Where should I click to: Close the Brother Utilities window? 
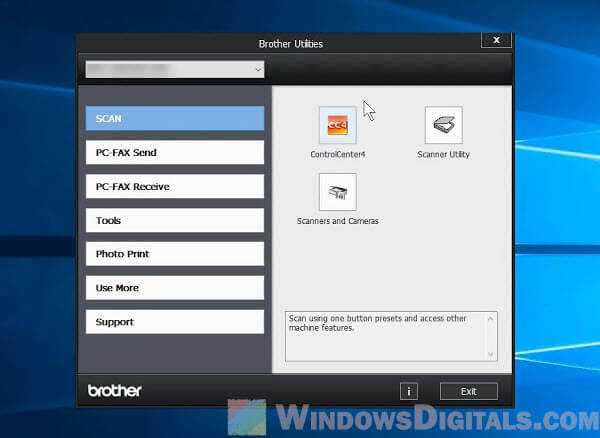(496, 40)
